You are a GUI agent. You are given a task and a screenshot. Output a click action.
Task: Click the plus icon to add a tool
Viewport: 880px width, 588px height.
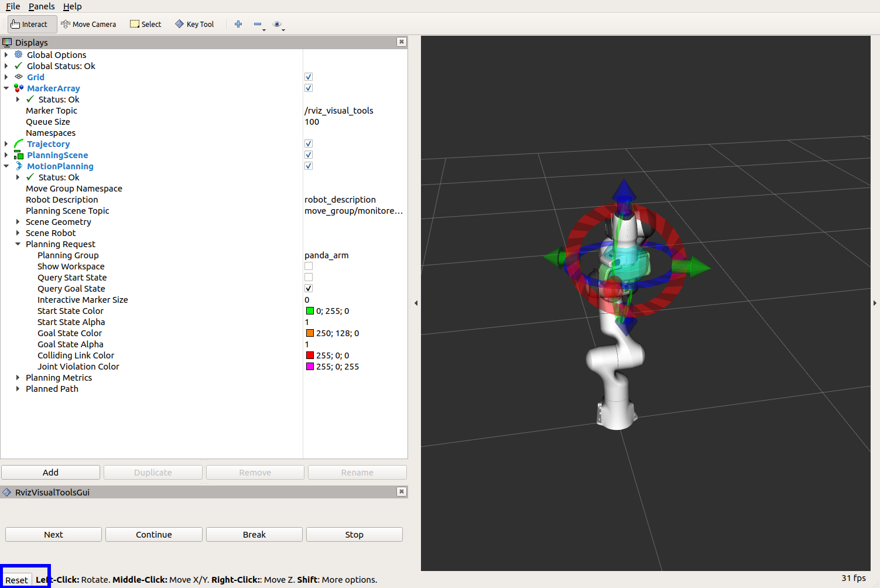coord(238,24)
